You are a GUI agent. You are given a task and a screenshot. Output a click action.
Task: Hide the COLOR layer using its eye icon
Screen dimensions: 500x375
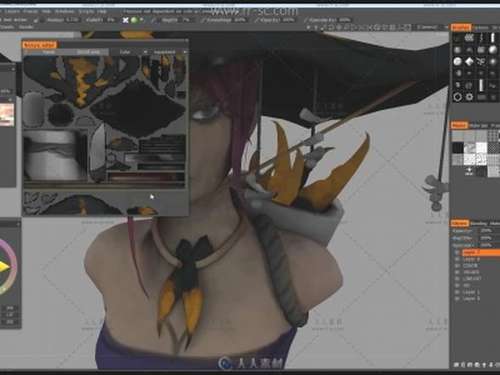[457, 266]
